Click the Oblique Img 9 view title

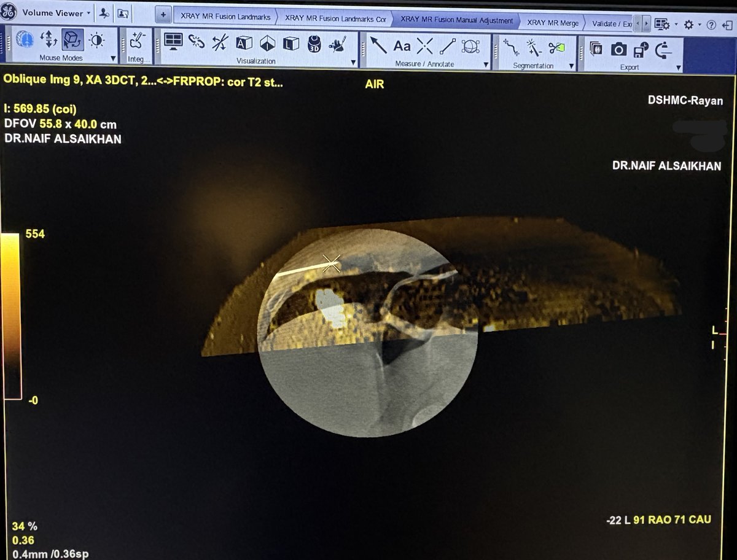144,80
